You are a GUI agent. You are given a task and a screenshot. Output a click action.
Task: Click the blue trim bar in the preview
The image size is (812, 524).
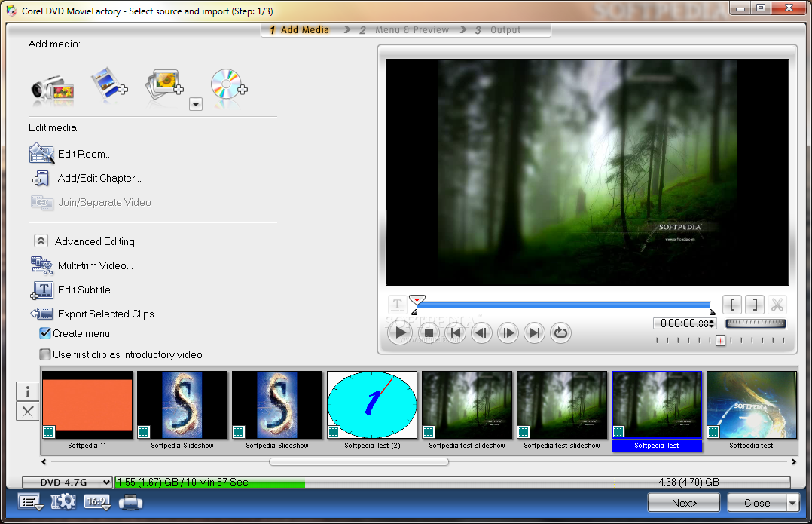pos(563,305)
